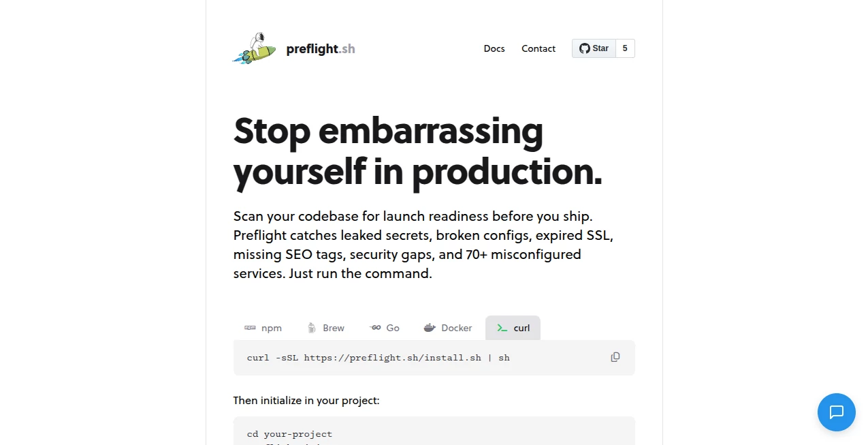Image resolution: width=868 pixels, height=445 pixels.
Task: Click the cd your-project code block
Action: 289,433
